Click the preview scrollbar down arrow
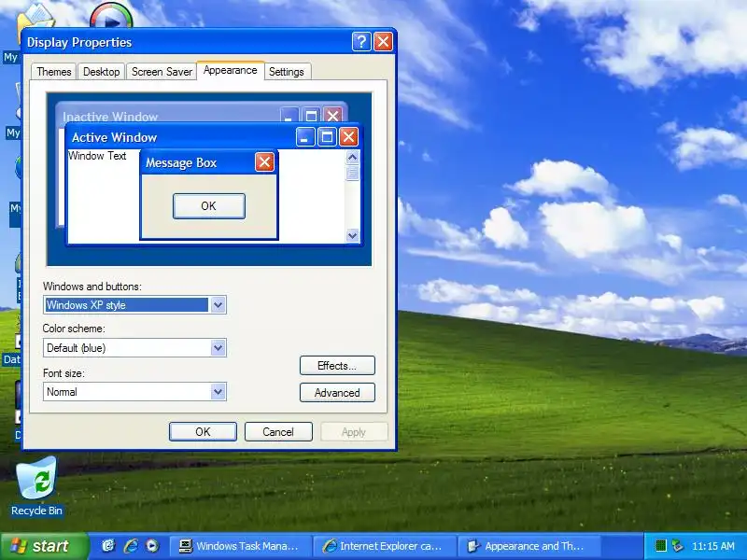 353,235
